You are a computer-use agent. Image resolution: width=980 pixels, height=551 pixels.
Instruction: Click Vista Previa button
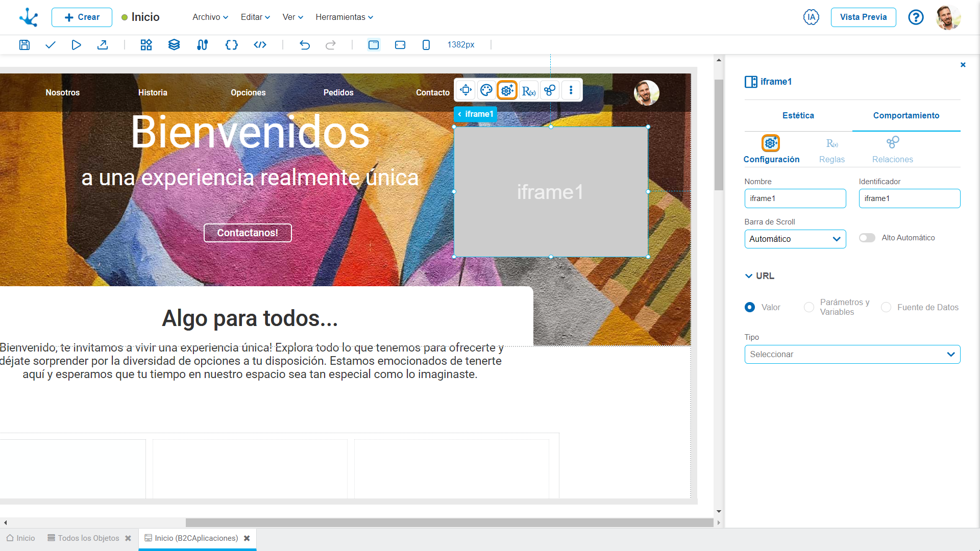pos(864,17)
